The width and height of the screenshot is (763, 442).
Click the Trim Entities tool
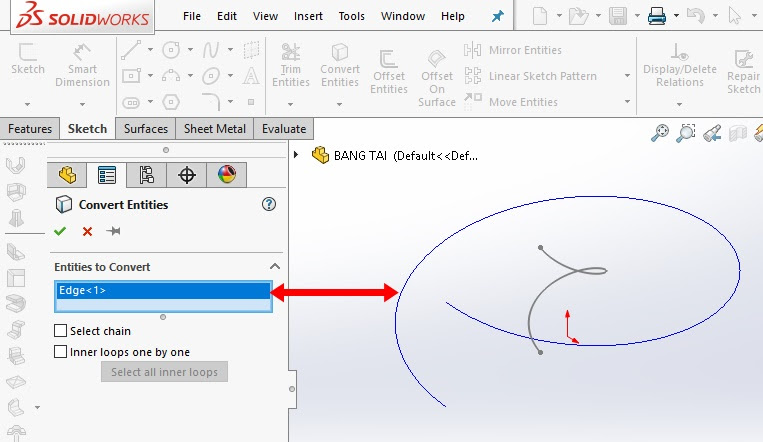(291, 65)
